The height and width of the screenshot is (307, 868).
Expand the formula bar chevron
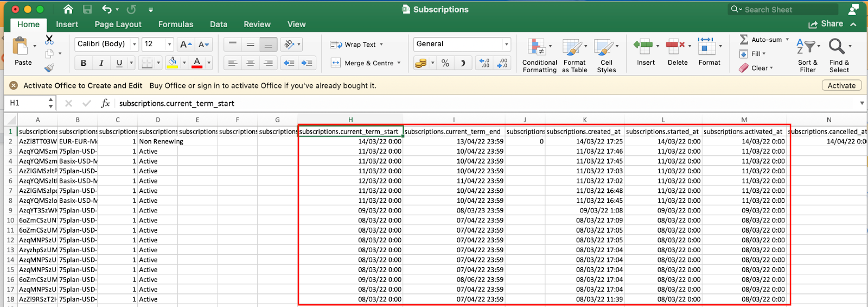862,103
